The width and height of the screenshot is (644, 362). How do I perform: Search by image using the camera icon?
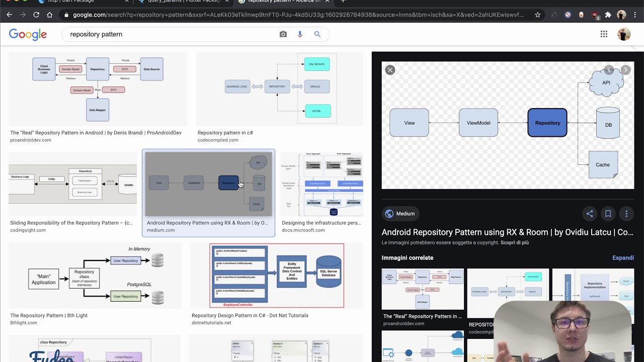(283, 34)
